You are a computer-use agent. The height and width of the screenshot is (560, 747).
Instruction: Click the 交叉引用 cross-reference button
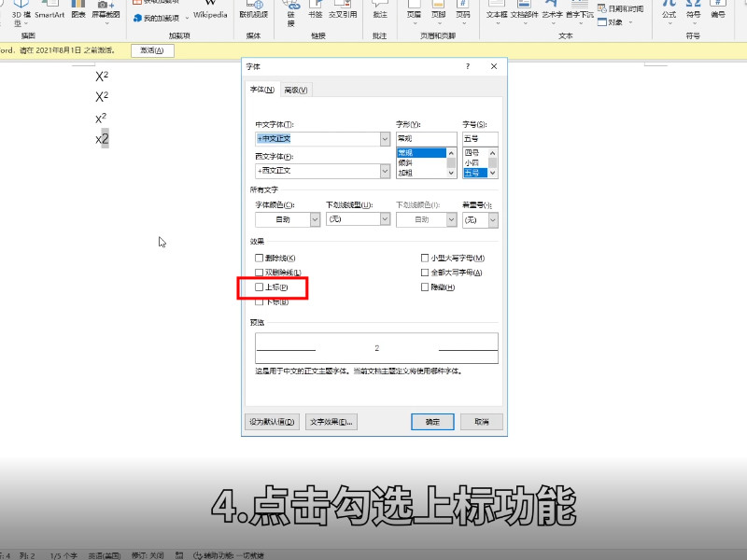click(x=343, y=9)
